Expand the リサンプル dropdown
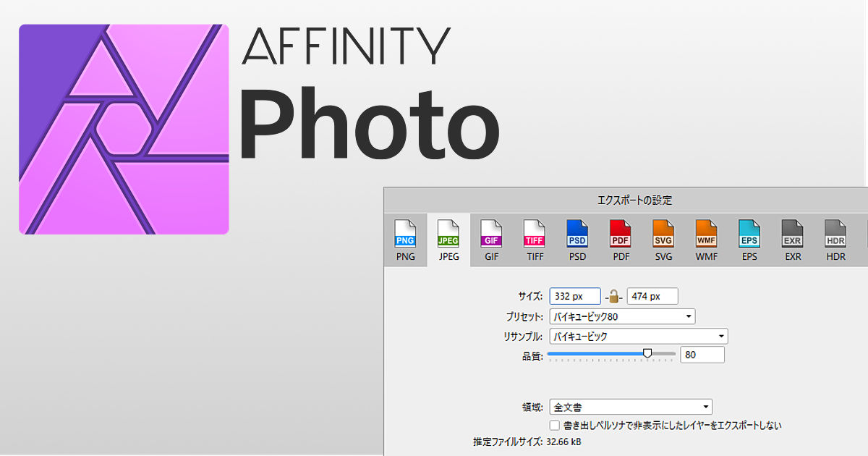This screenshot has width=868, height=456. [638, 336]
